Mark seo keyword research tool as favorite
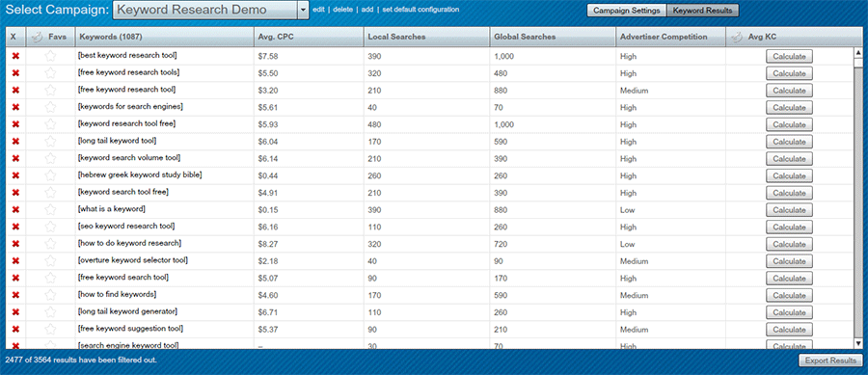The width and height of the screenshot is (868, 375). tap(50, 227)
